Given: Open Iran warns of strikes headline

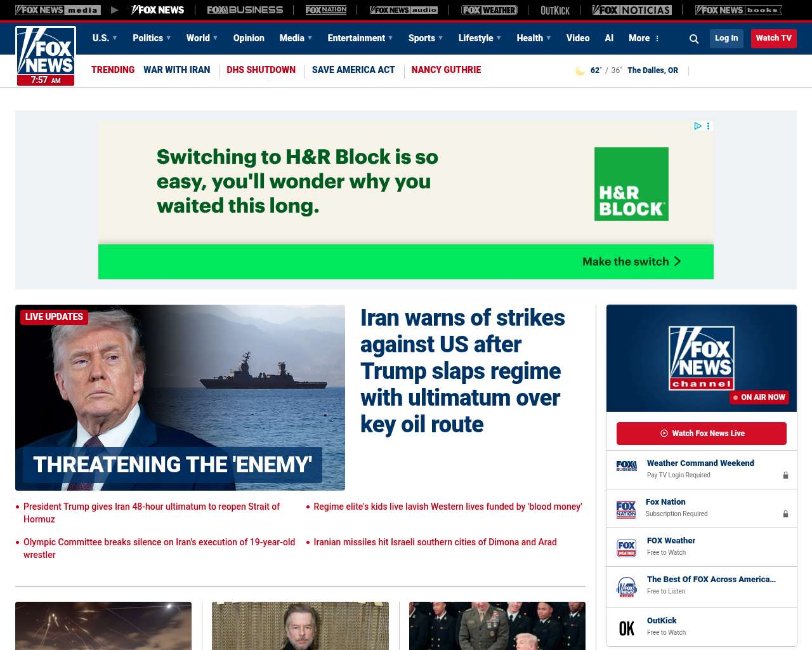Looking at the screenshot, I should pyautogui.click(x=462, y=371).
